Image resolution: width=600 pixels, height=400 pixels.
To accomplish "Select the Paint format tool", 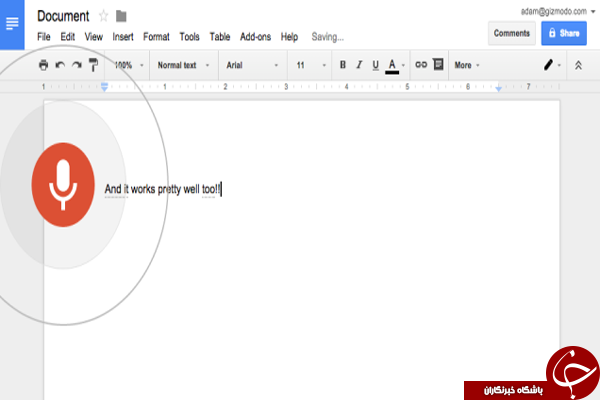I will (93, 65).
